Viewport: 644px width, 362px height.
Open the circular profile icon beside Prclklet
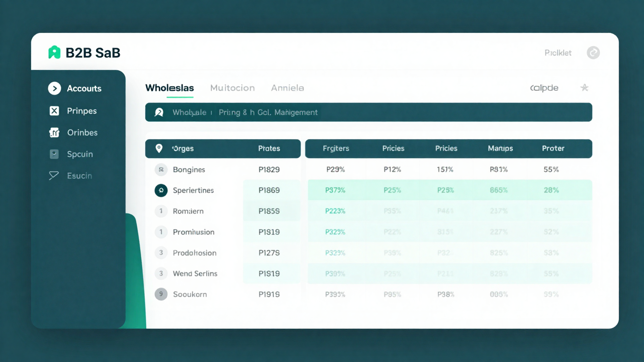593,53
